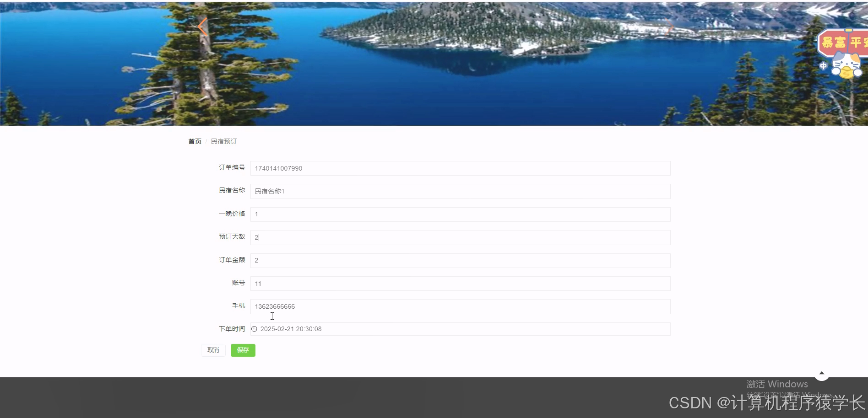The width and height of the screenshot is (868, 418).
Task: Click the 下单时间 label
Action: (232, 329)
